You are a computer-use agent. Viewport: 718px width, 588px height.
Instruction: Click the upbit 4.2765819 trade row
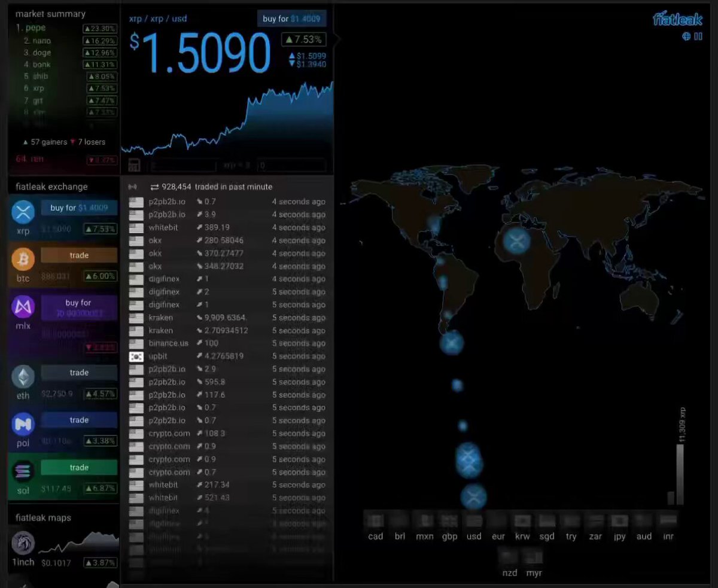point(227,357)
